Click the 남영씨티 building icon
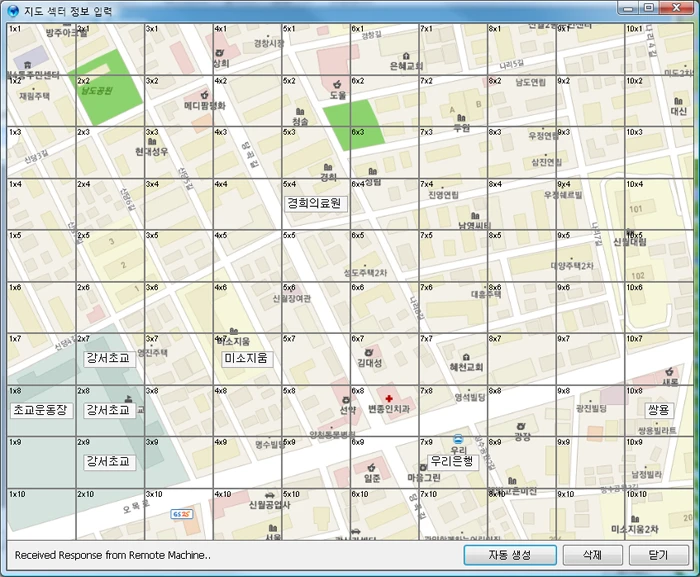This screenshot has height=577, width=700. point(475,216)
